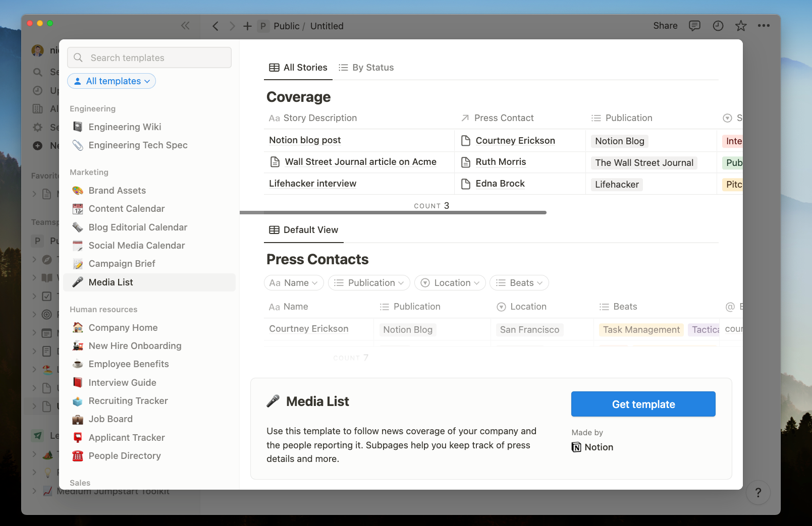Select the Default View tab
The image size is (812, 526).
(304, 230)
